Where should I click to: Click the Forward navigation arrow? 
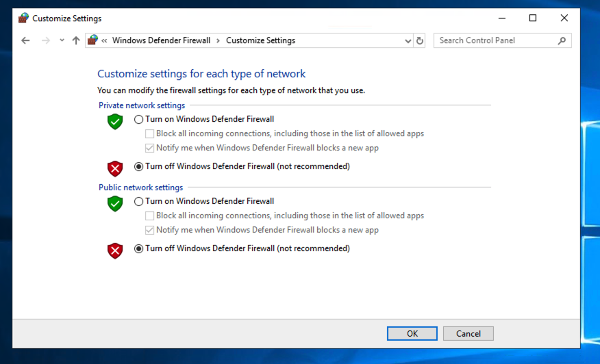point(46,40)
